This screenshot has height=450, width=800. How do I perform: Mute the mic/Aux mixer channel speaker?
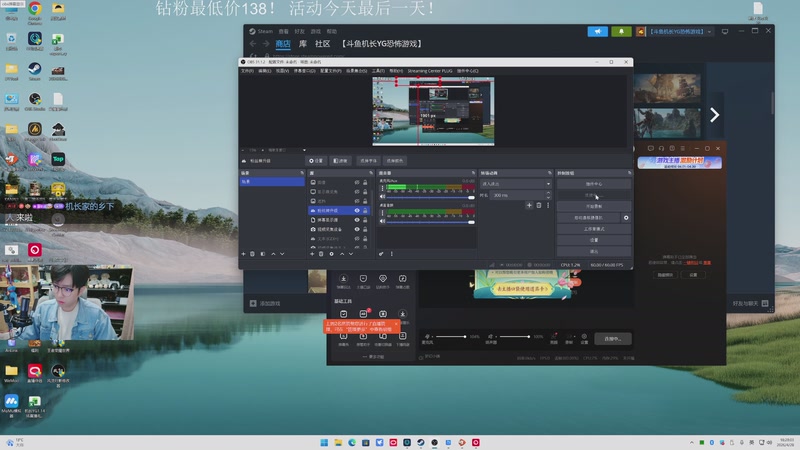[x=382, y=196]
